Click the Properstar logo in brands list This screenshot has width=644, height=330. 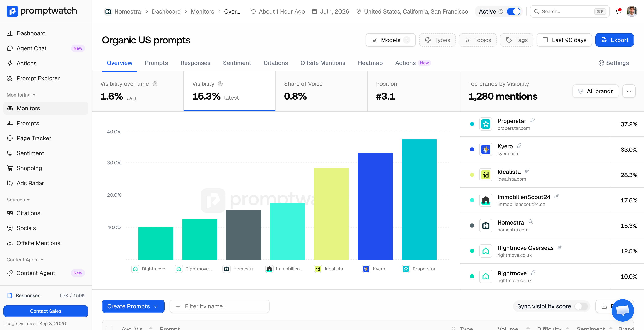pyautogui.click(x=486, y=124)
